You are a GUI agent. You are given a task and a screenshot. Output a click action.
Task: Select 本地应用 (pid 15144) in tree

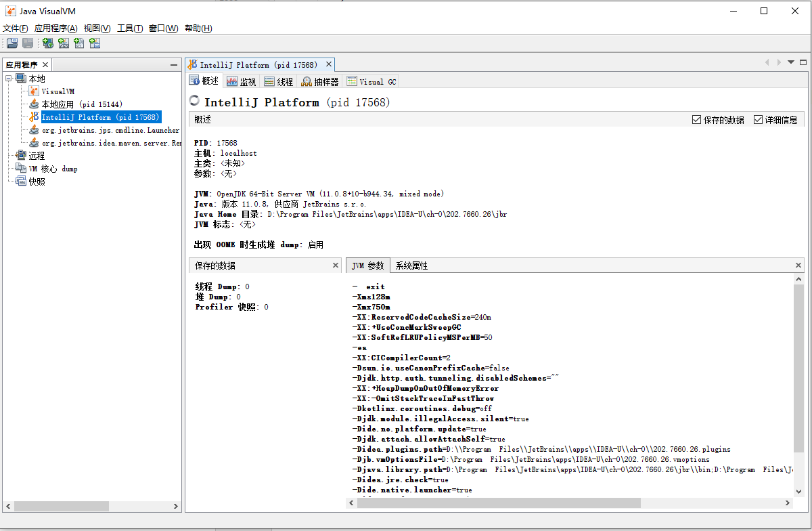pyautogui.click(x=82, y=104)
